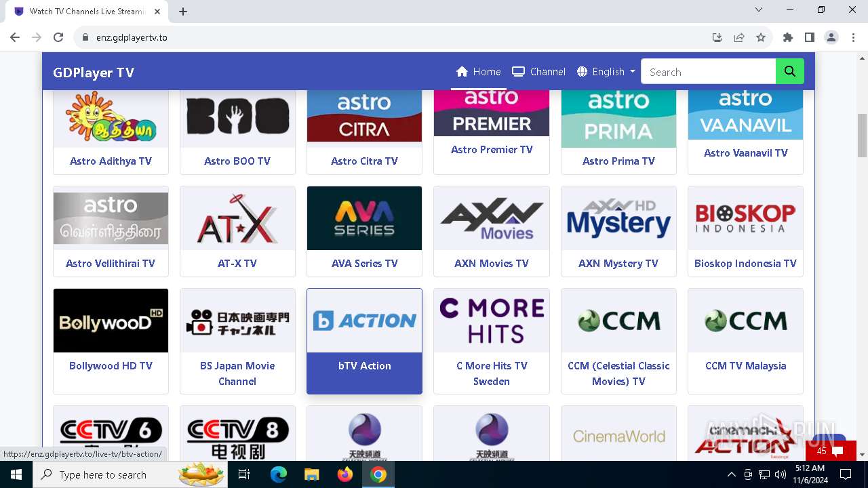Open Chrome's three-dot menu
The width and height of the screenshot is (868, 488).
853,37
